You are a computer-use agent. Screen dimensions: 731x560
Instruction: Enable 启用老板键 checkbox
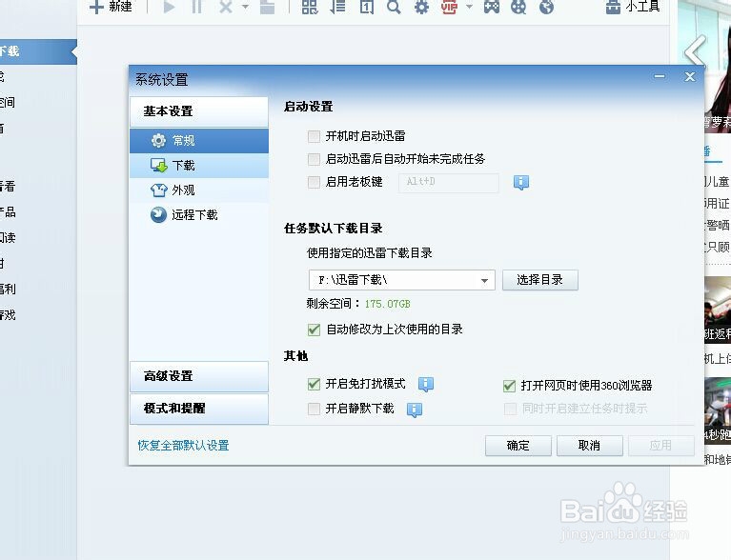pyautogui.click(x=314, y=182)
